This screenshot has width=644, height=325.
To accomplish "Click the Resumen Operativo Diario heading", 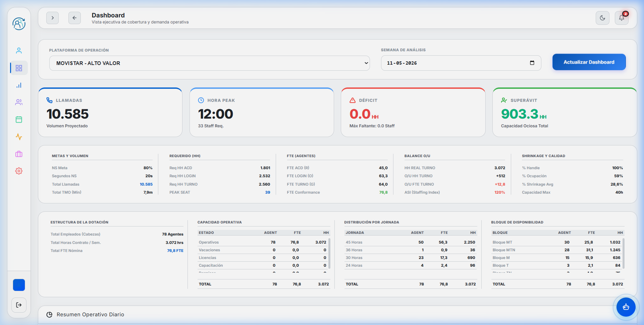I will [x=90, y=315].
